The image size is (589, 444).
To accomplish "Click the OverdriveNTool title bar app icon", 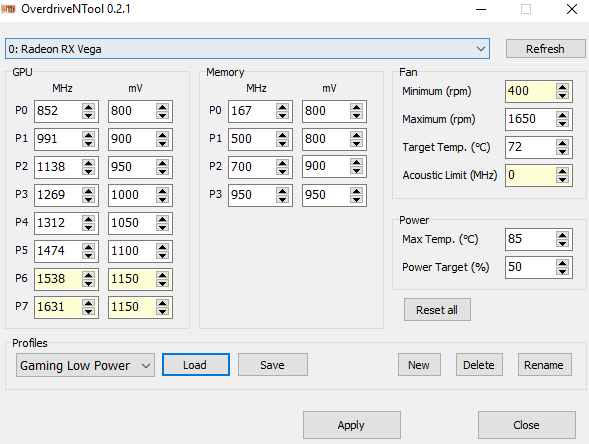I will (x=8, y=9).
